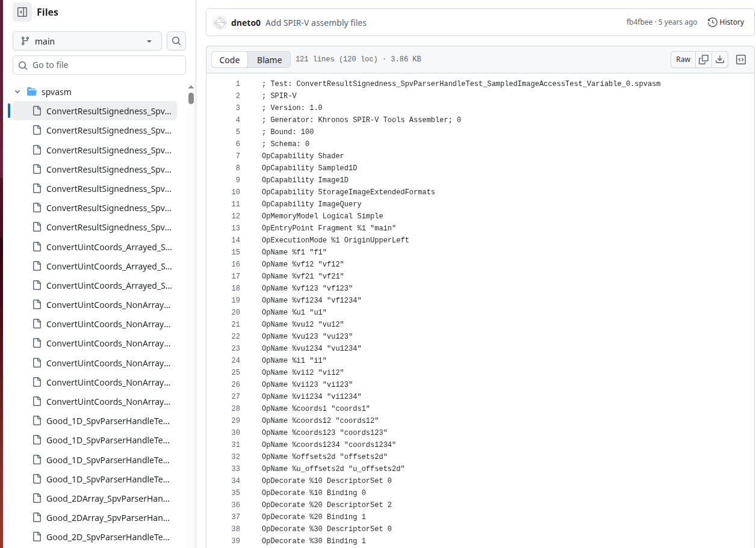Click 'OpMemoryModel Logical Simple' line

tap(322, 216)
